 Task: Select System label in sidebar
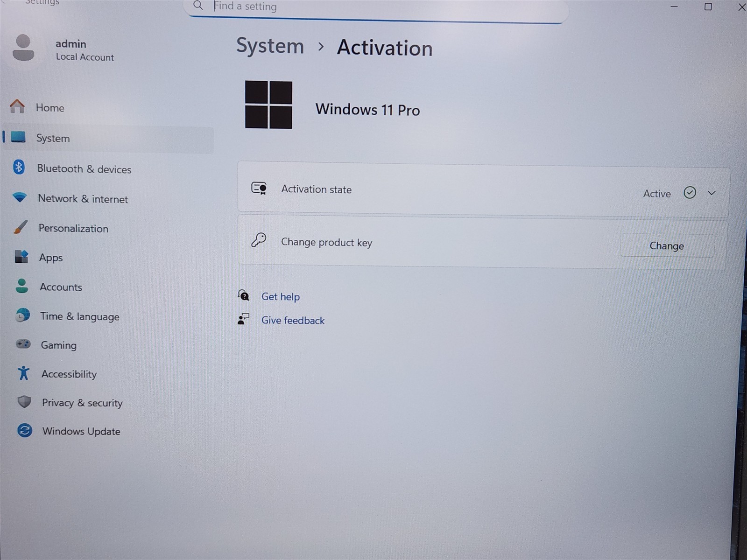point(53,138)
